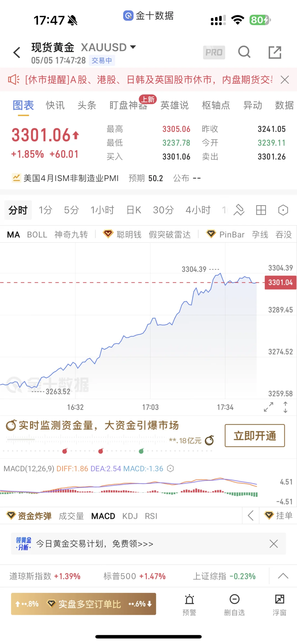
Task: Open the search magnifier icon
Action: (244, 52)
